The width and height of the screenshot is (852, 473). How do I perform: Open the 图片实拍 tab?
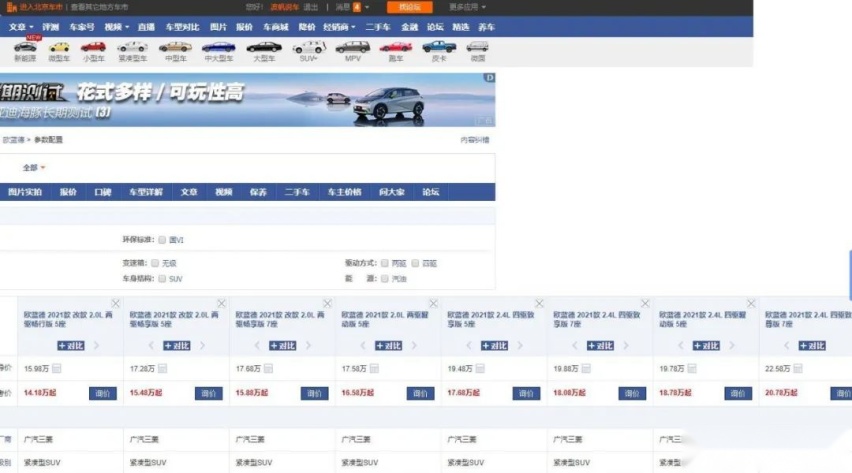[25, 192]
